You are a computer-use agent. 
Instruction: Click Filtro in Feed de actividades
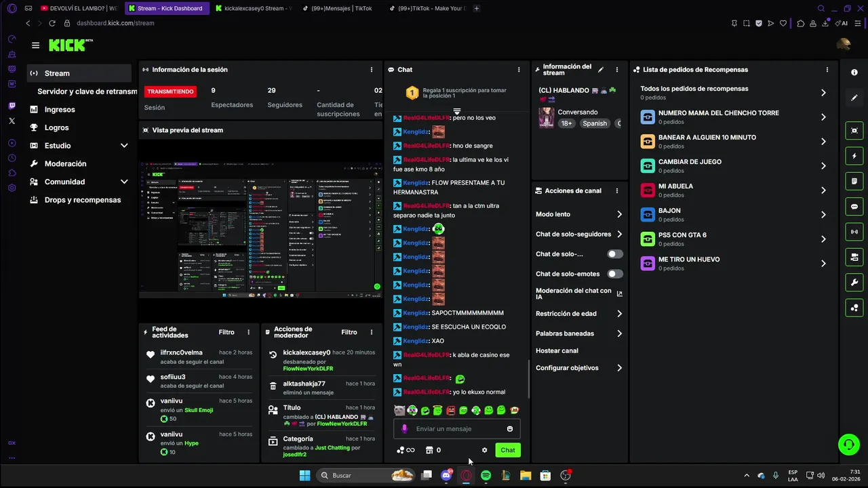[226, 332]
